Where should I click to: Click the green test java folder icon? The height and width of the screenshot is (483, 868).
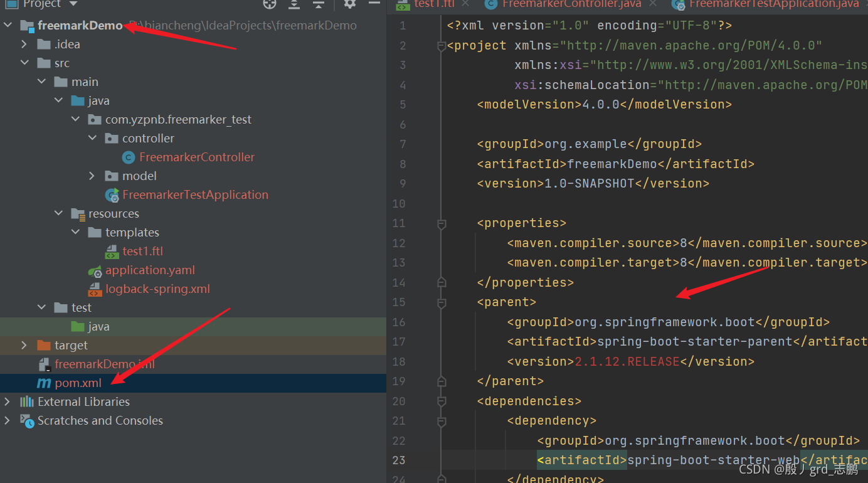point(78,327)
